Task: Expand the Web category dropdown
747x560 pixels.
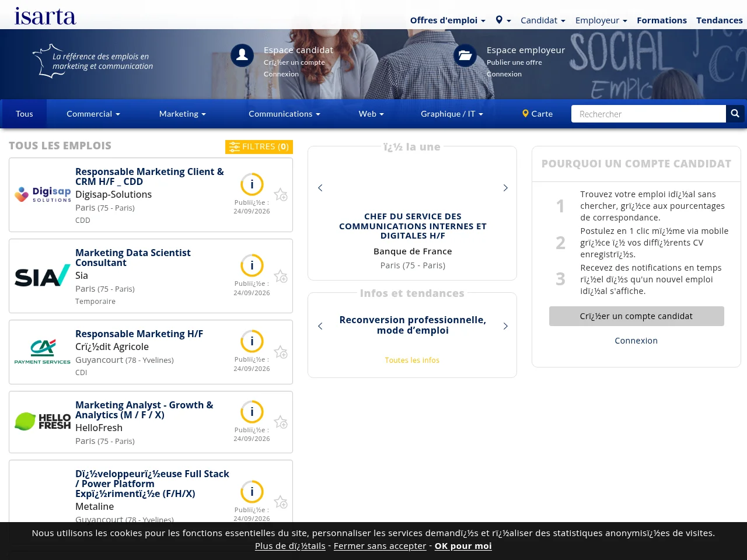Action: click(x=371, y=114)
